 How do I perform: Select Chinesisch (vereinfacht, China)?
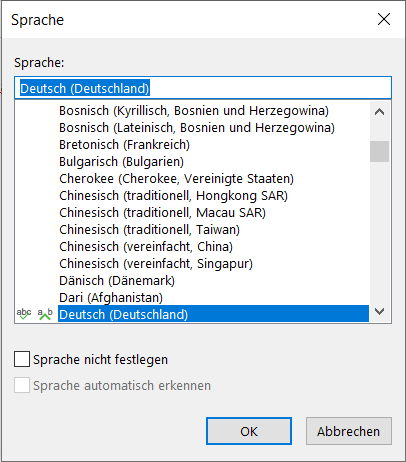tap(146, 247)
